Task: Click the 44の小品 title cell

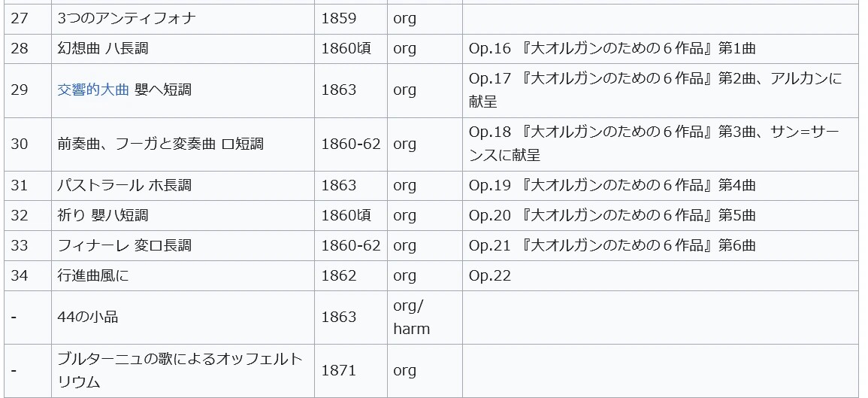Action: [x=87, y=317]
